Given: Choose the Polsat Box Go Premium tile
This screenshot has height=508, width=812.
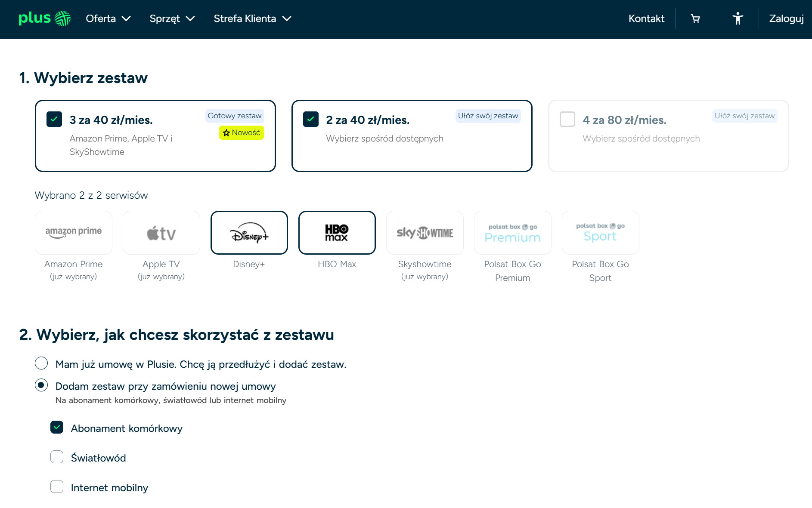Looking at the screenshot, I should (512, 233).
